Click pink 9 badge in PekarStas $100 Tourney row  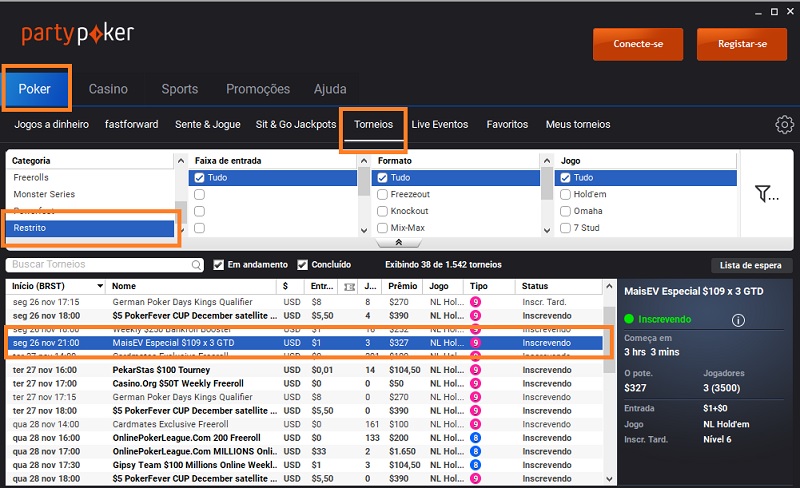point(475,370)
